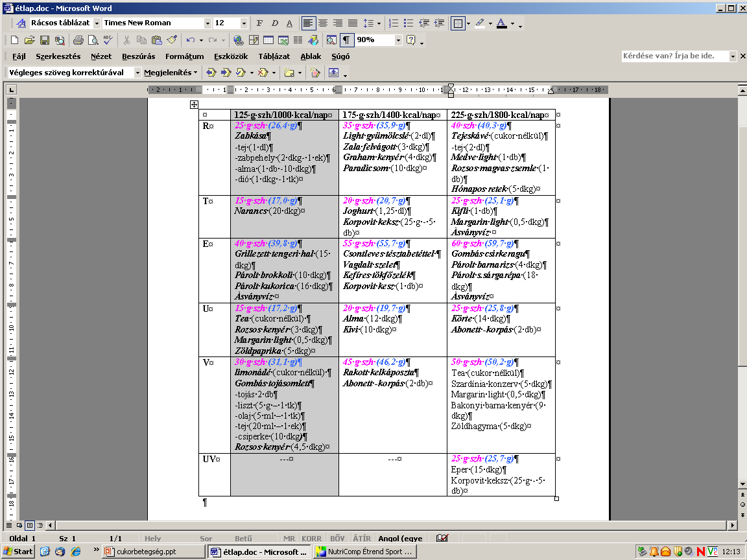Apply outside border with the border icon
The height and width of the screenshot is (560, 747).
point(458,23)
